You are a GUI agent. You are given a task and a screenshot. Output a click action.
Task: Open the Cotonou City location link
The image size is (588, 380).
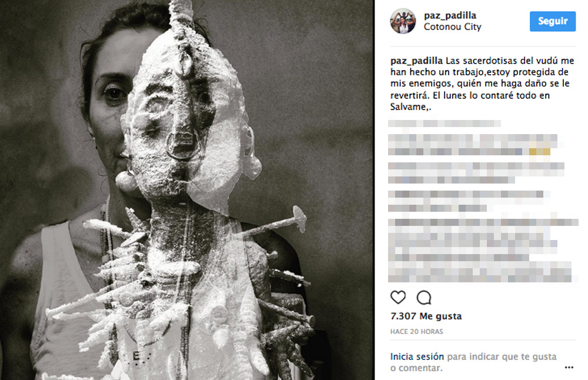pyautogui.click(x=452, y=27)
